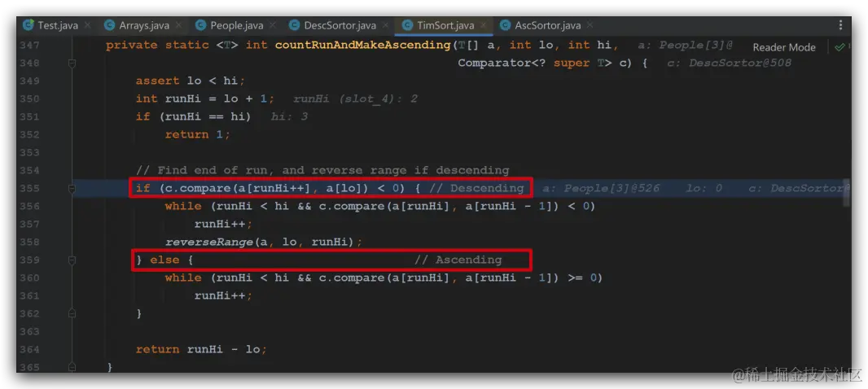868x389 pixels.
Task: Switch to the People.java tab
Action: (x=236, y=25)
